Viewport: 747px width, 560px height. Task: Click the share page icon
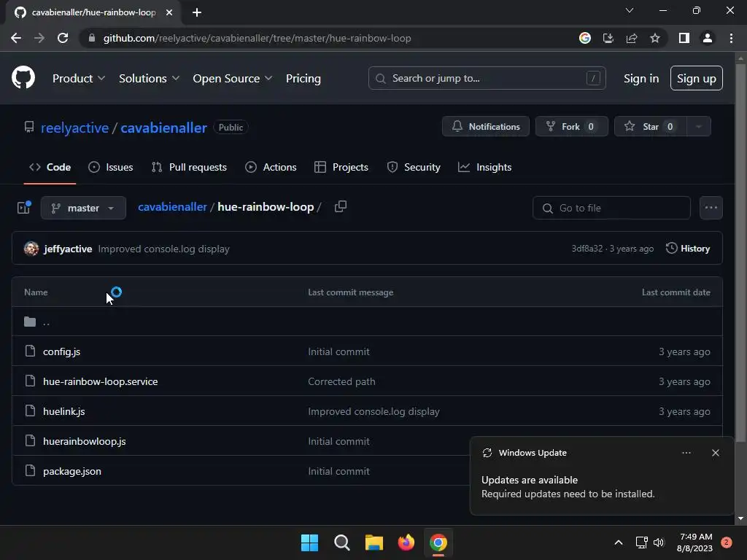(x=632, y=38)
